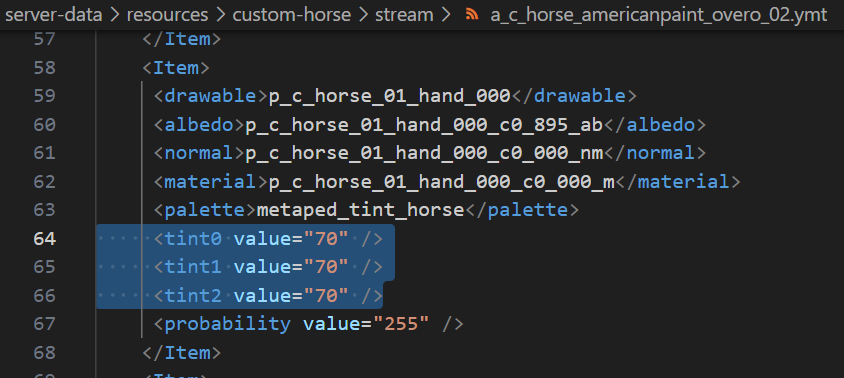This screenshot has height=378, width=844.
Task: Open the resources breadcrumb folder
Action: [167, 15]
